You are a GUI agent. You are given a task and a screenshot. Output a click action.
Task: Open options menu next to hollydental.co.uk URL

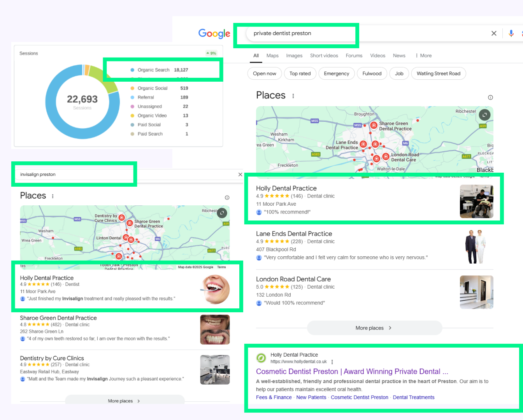332,362
